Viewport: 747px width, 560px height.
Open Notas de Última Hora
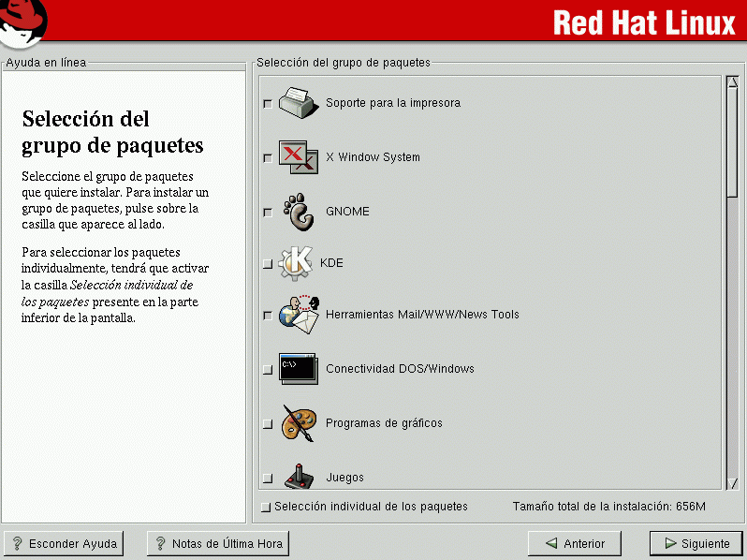(217, 543)
